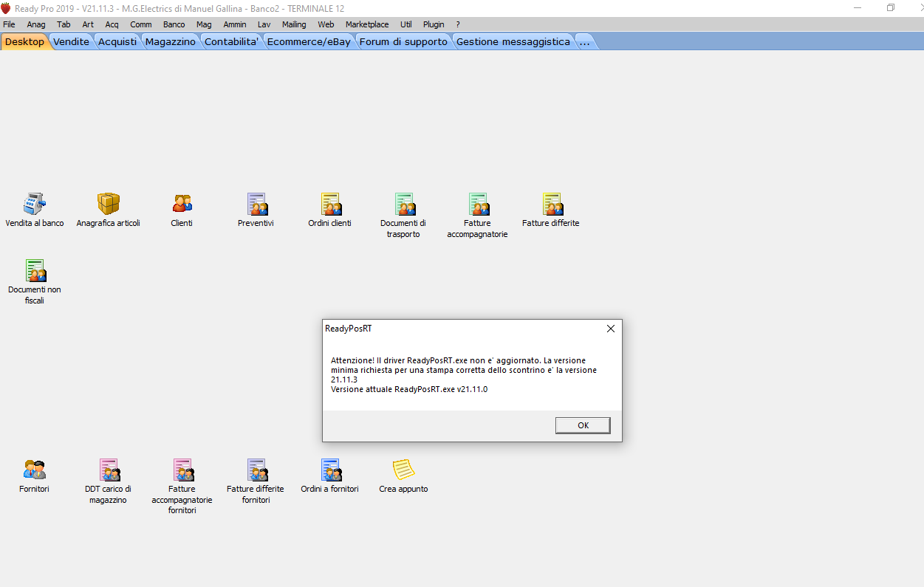Select the Desktop tab
924x587 pixels.
[24, 41]
